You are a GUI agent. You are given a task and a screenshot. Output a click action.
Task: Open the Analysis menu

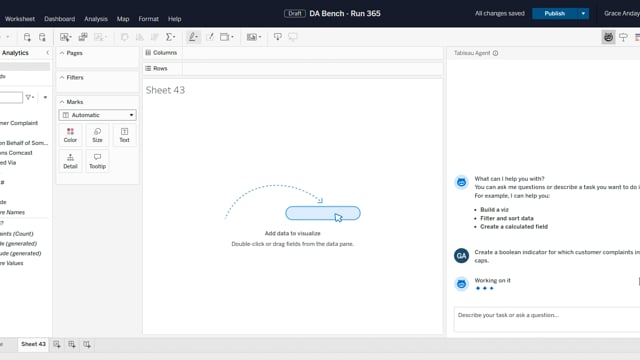coord(96,19)
